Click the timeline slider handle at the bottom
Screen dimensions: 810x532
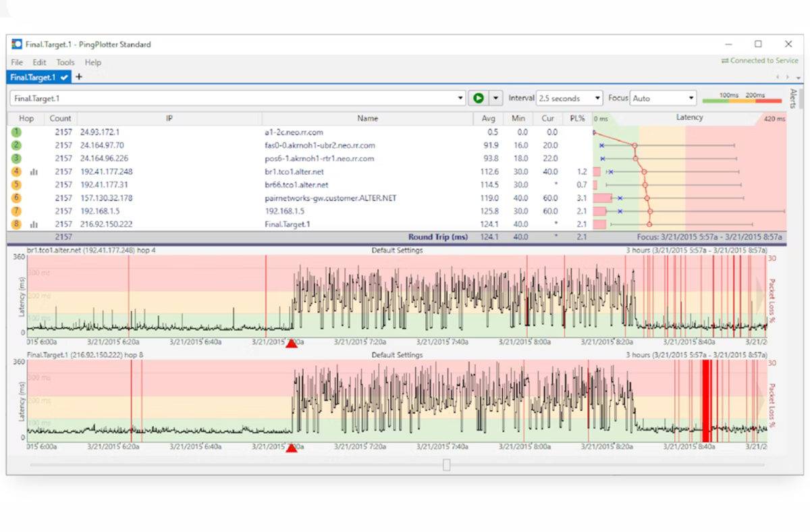[446, 464]
